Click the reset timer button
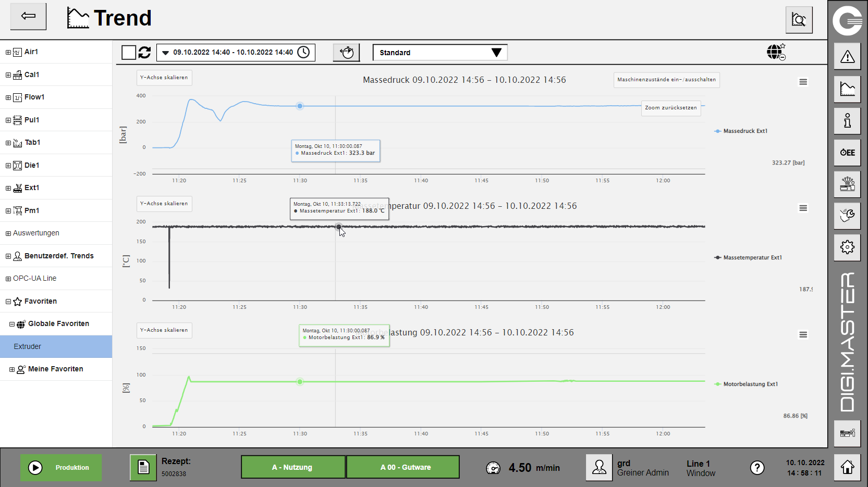The height and width of the screenshot is (487, 868). 346,52
